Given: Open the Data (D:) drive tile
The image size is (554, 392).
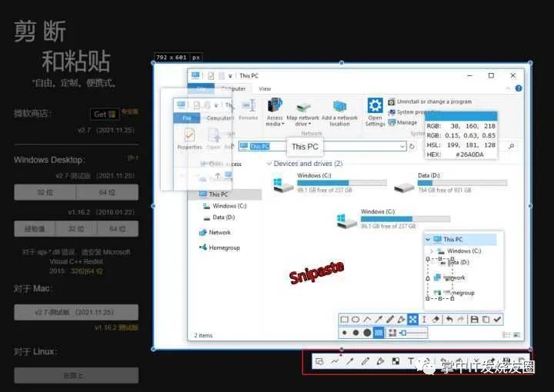Looking at the screenshot, I should coord(451,183).
